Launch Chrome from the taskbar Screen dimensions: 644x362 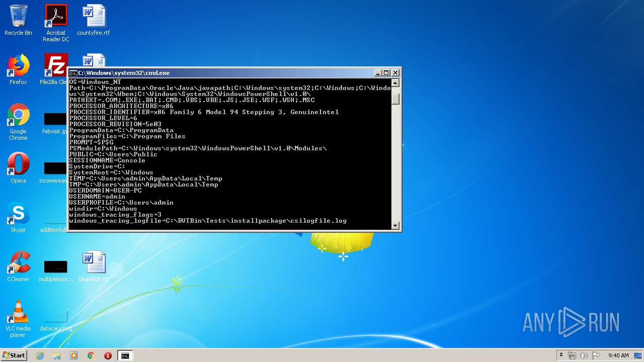91,355
